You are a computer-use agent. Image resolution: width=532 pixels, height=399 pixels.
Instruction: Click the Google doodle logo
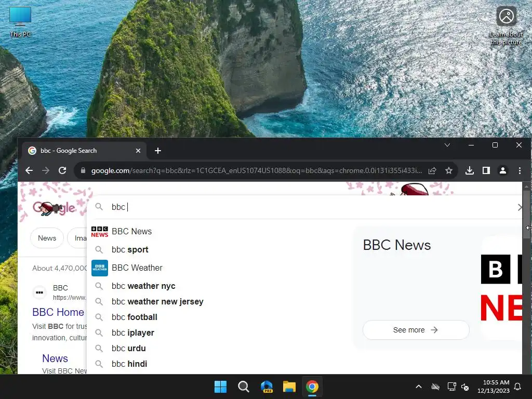point(54,208)
